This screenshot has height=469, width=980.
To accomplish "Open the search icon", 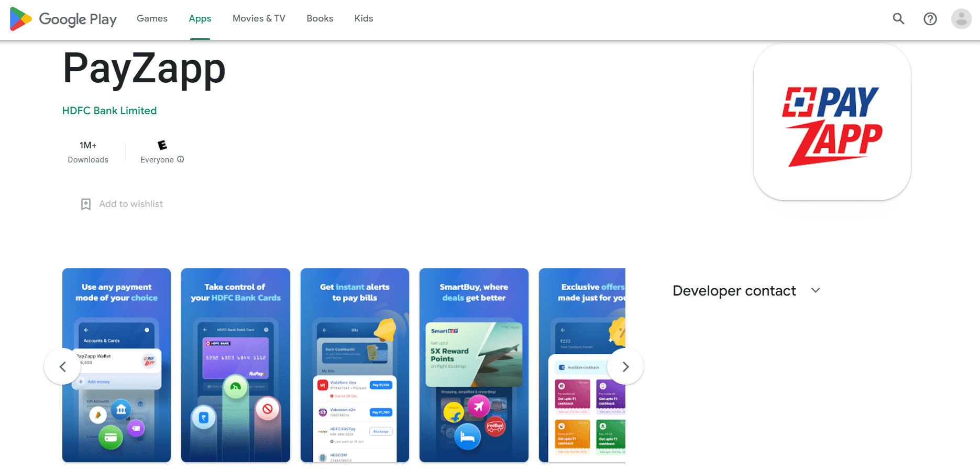I will [x=899, y=19].
